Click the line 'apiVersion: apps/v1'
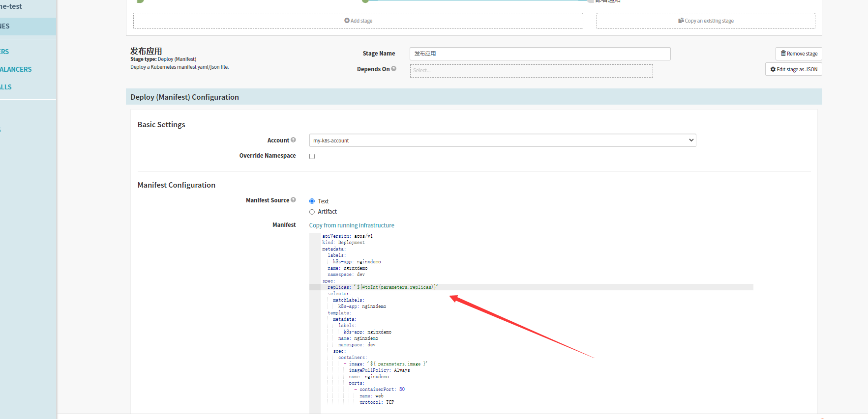Image resolution: width=868 pixels, height=419 pixels. click(347, 236)
